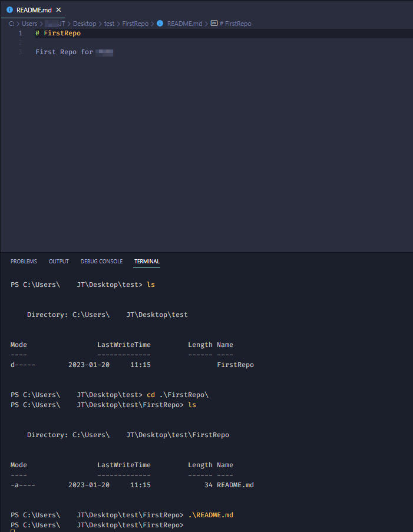Open the FirstRepo folder breadcrumb
This screenshot has width=413, height=532.
point(136,24)
